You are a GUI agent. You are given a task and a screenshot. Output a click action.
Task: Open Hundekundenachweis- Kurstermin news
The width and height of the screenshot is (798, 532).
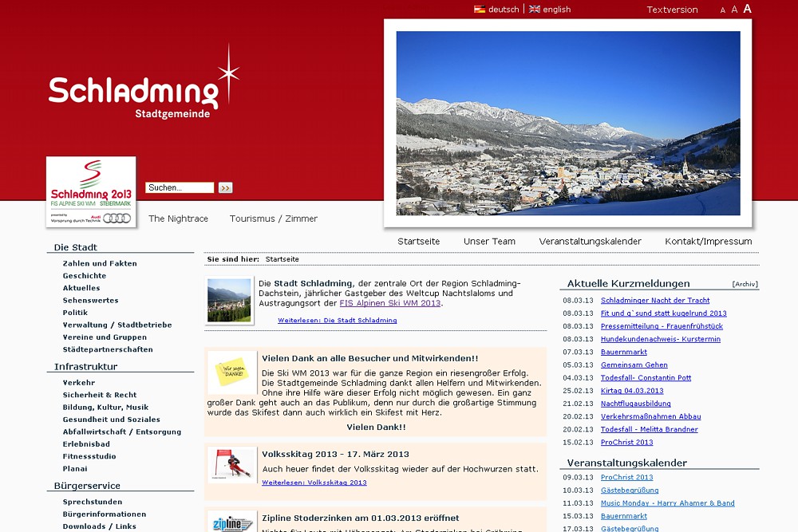tap(661, 339)
